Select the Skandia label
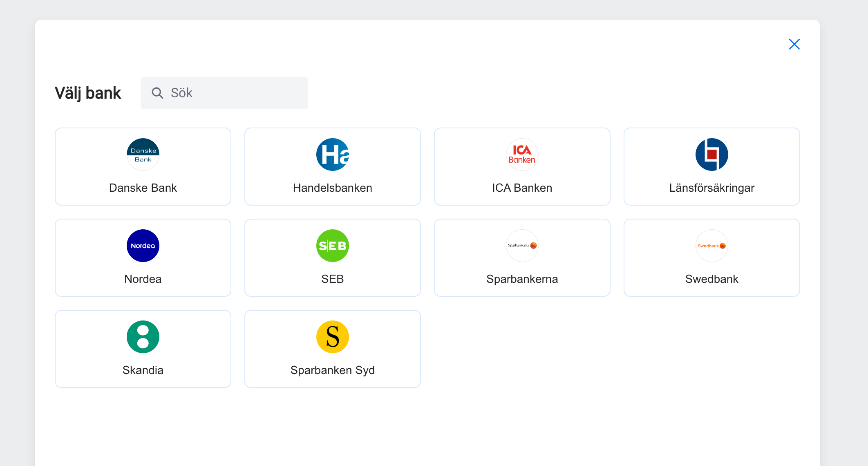 143,370
